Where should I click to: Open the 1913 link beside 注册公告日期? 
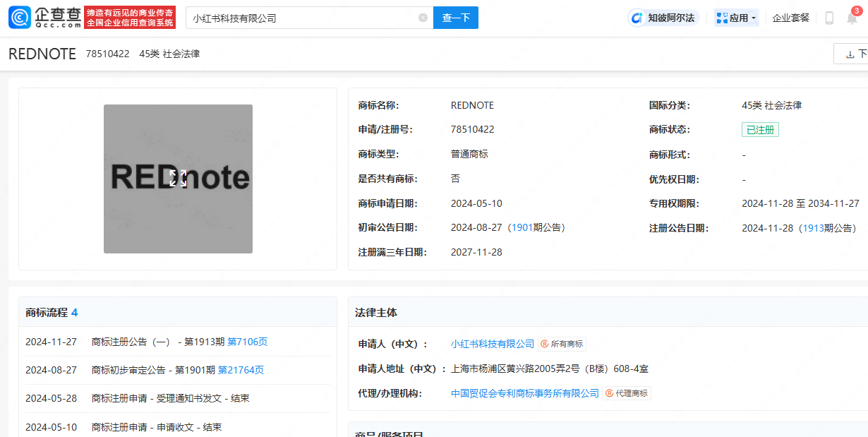point(814,228)
